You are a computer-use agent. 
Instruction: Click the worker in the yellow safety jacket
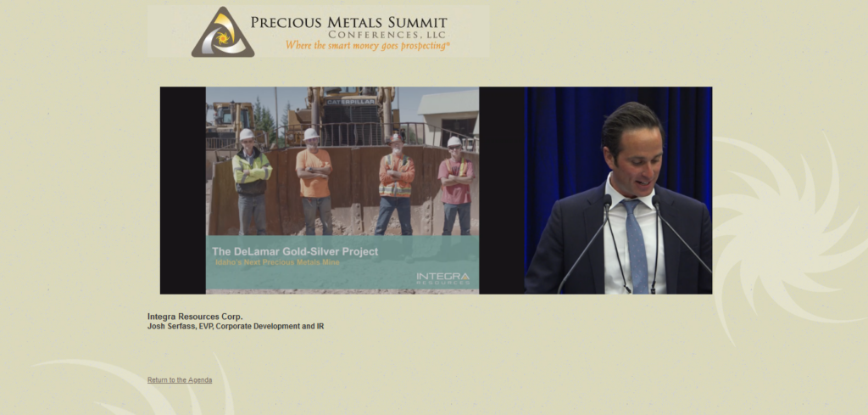click(252, 179)
